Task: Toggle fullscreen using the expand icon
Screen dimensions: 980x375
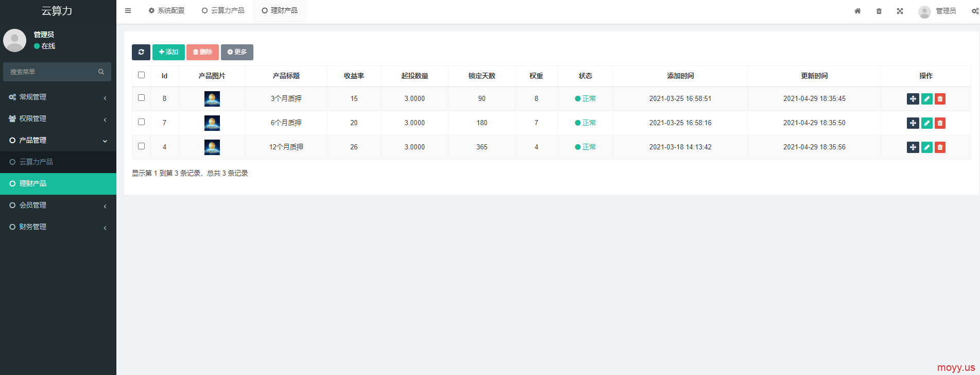Action: click(900, 11)
